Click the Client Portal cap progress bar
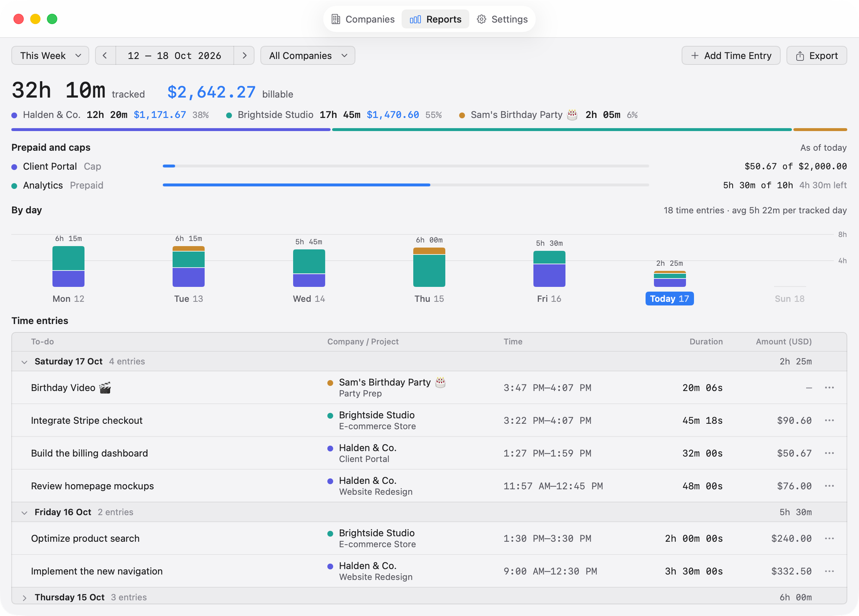This screenshot has height=616, width=859. point(406,166)
